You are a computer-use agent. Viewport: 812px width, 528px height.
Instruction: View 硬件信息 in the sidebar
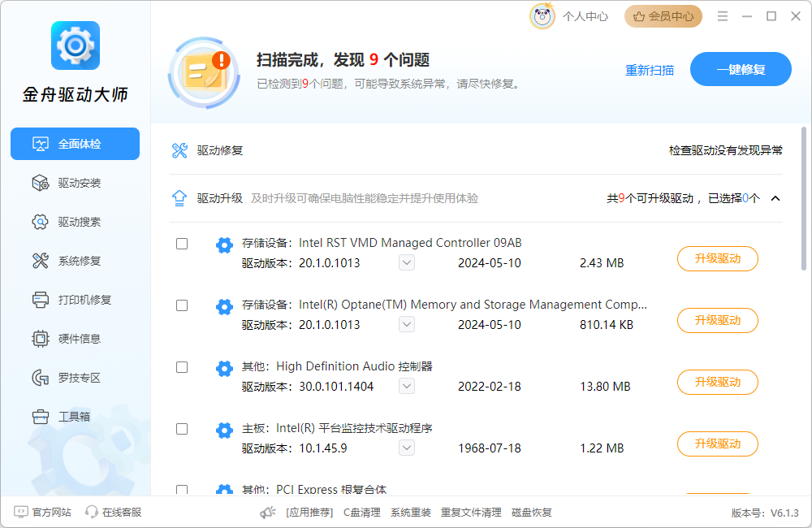coord(75,339)
